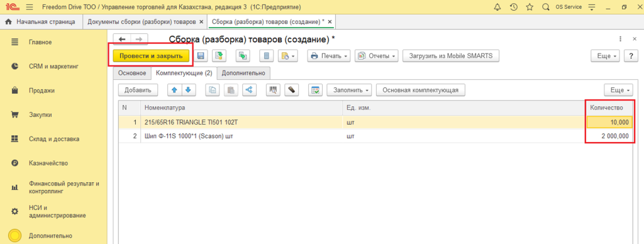
Task: Go back with the left arrow
Action: click(122, 39)
